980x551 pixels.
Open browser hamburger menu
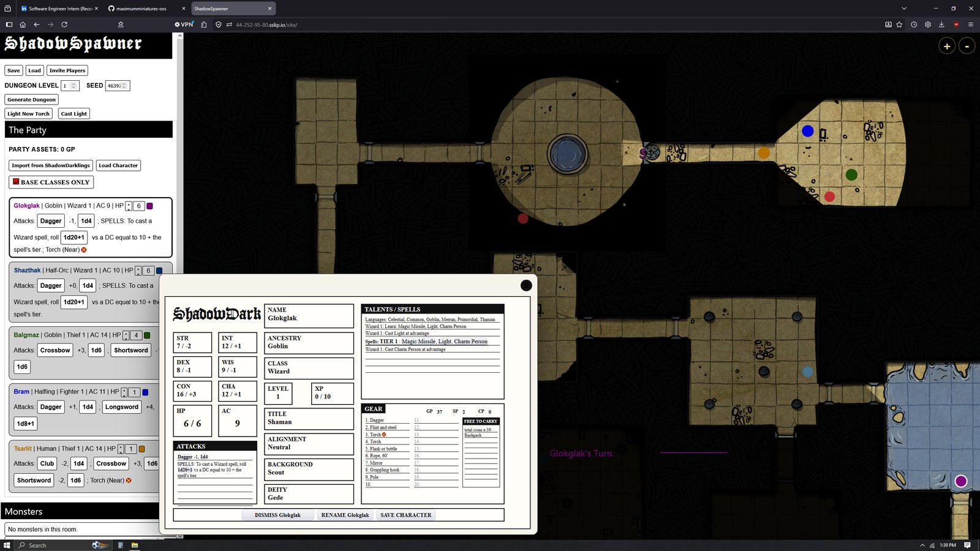tap(970, 24)
